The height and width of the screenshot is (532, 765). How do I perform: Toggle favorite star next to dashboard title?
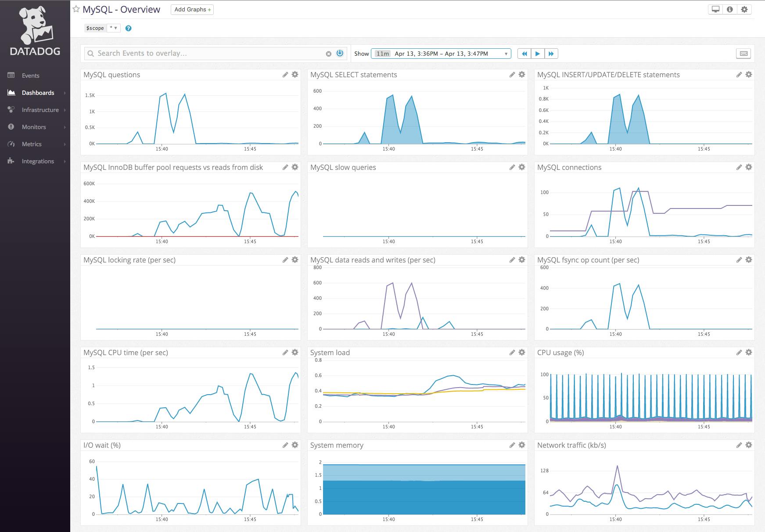coord(75,8)
